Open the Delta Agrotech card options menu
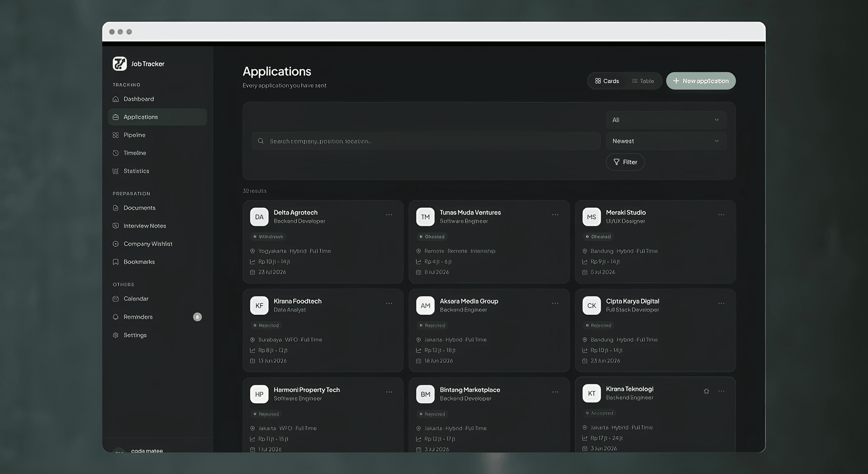Screen dimensions: 868x474 click(389, 215)
